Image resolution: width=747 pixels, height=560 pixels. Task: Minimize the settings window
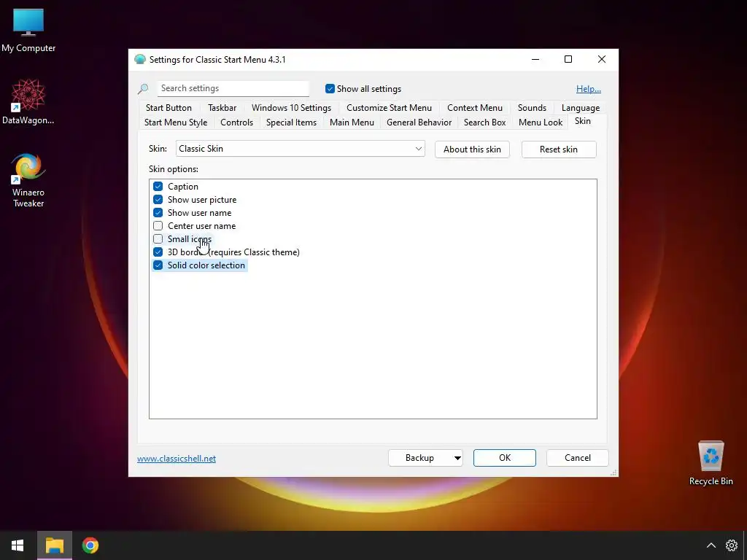(x=535, y=59)
